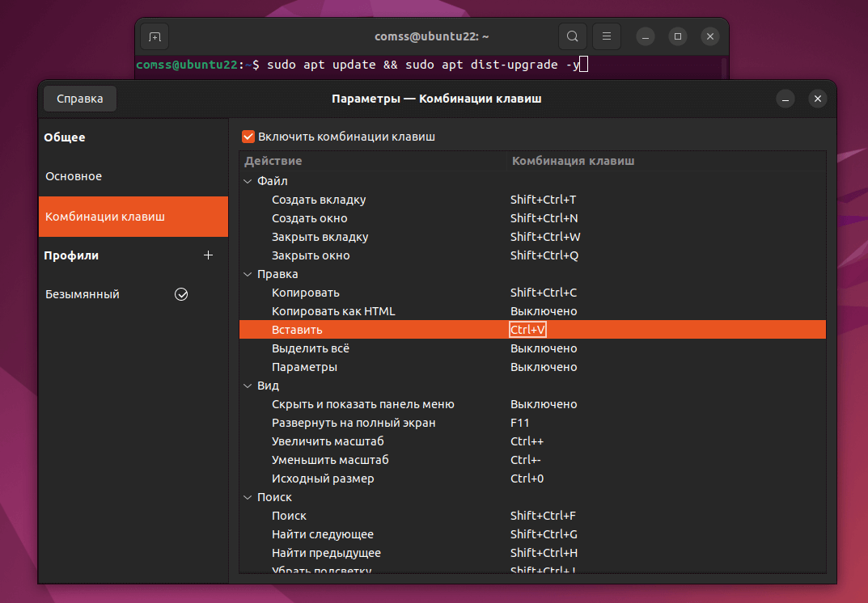Collapse the Поиск shortcut group

248,497
